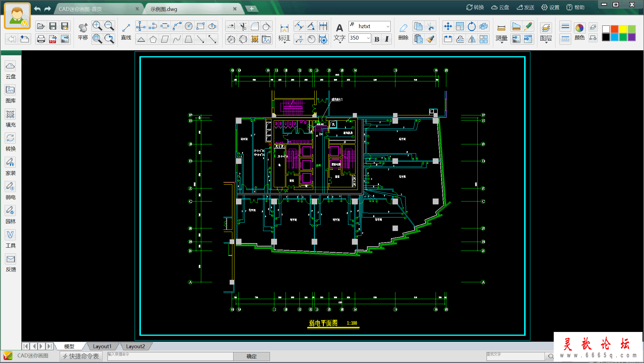Open the Feedback (反馈) sidebar item
644x363 pixels.
point(10,264)
